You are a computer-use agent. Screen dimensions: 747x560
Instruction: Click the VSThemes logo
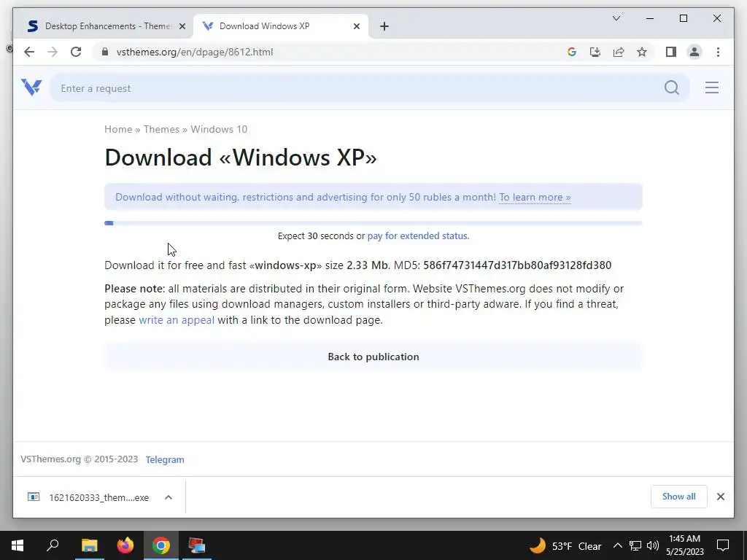[x=31, y=87]
